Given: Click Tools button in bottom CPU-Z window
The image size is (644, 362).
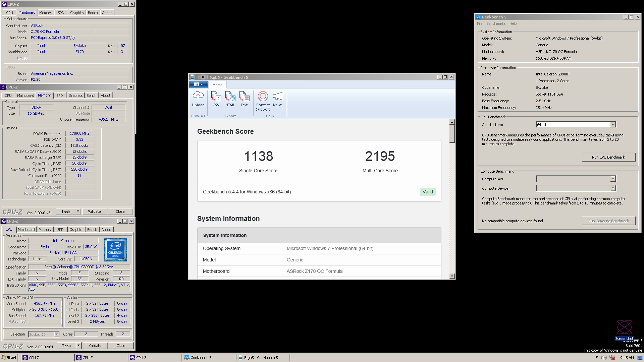Looking at the screenshot, I should coord(66,346).
